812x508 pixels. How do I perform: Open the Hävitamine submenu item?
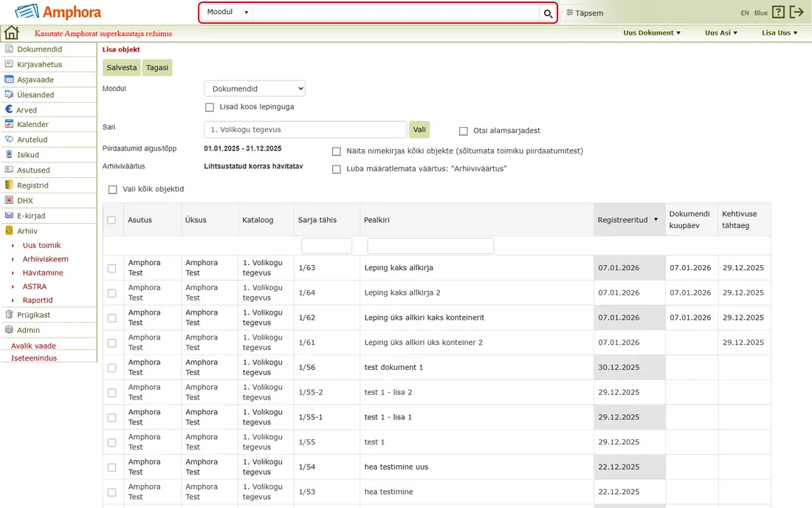click(43, 273)
